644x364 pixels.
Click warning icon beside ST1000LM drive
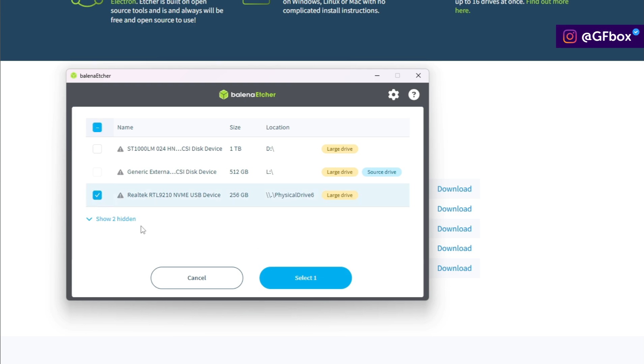pyautogui.click(x=120, y=149)
